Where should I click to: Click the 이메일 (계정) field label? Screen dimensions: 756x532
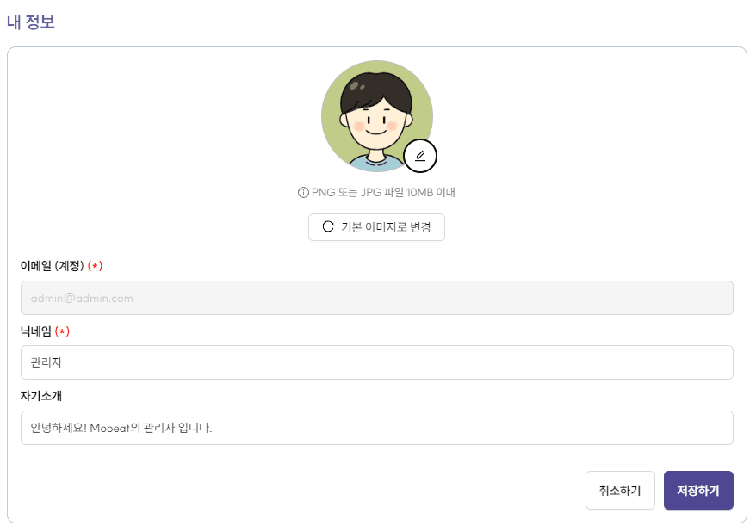pyautogui.click(x=52, y=266)
